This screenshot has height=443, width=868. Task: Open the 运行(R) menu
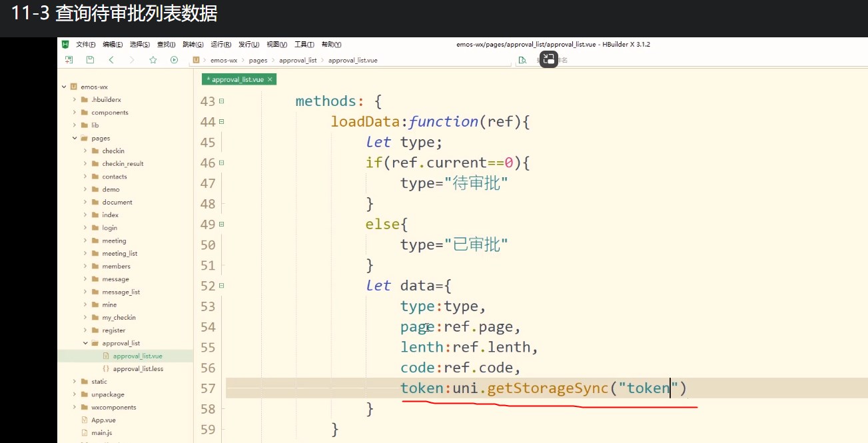(221, 45)
